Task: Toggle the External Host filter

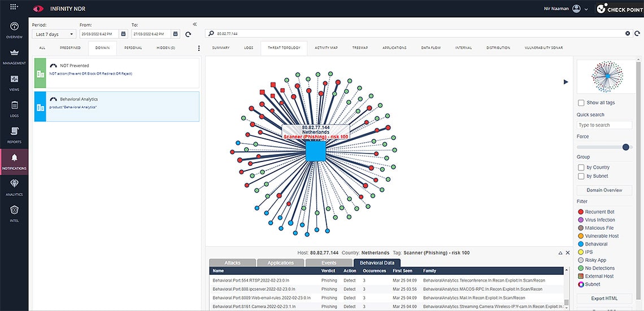Action: pyautogui.click(x=595, y=276)
